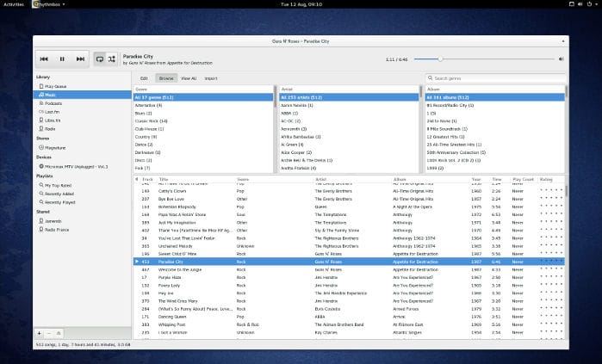The height and width of the screenshot is (364, 602).
Task: Toggle the Browse button
Action: tap(166, 78)
